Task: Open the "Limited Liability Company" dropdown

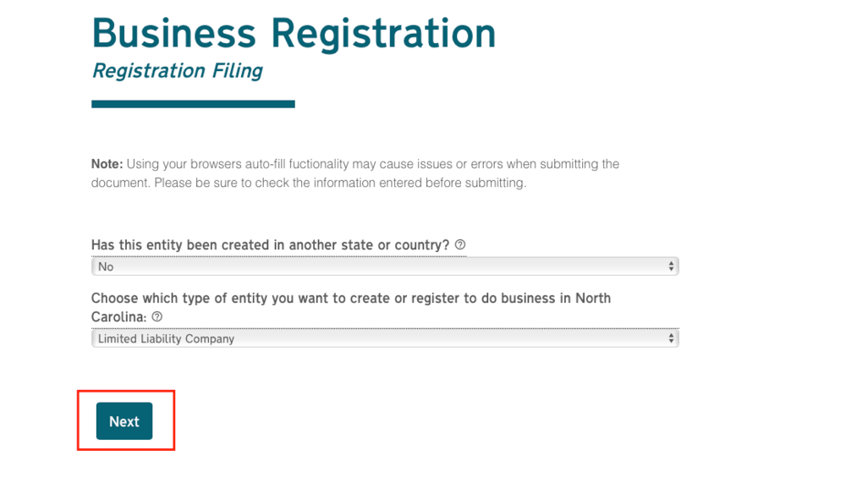Action: [x=385, y=337]
